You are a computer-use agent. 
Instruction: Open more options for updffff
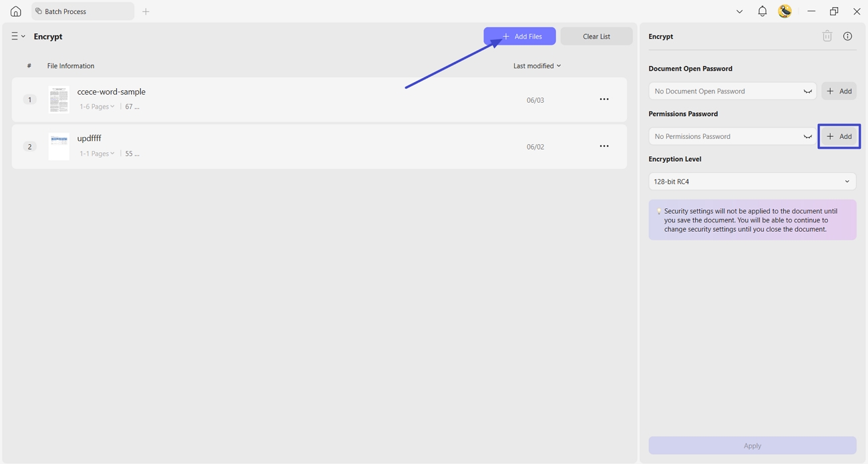pyautogui.click(x=604, y=146)
